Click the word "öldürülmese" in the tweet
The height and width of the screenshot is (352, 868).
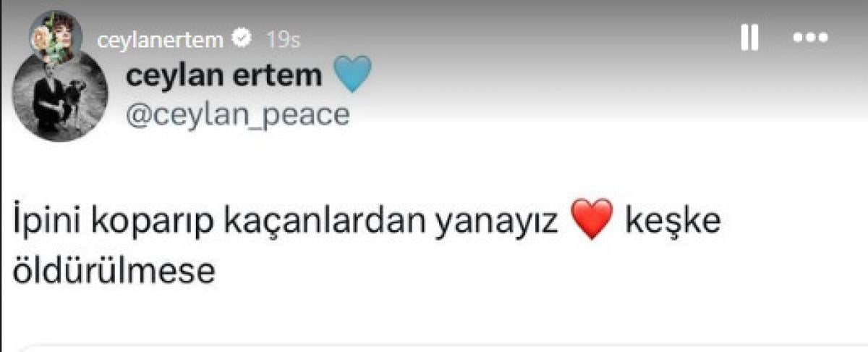114,270
